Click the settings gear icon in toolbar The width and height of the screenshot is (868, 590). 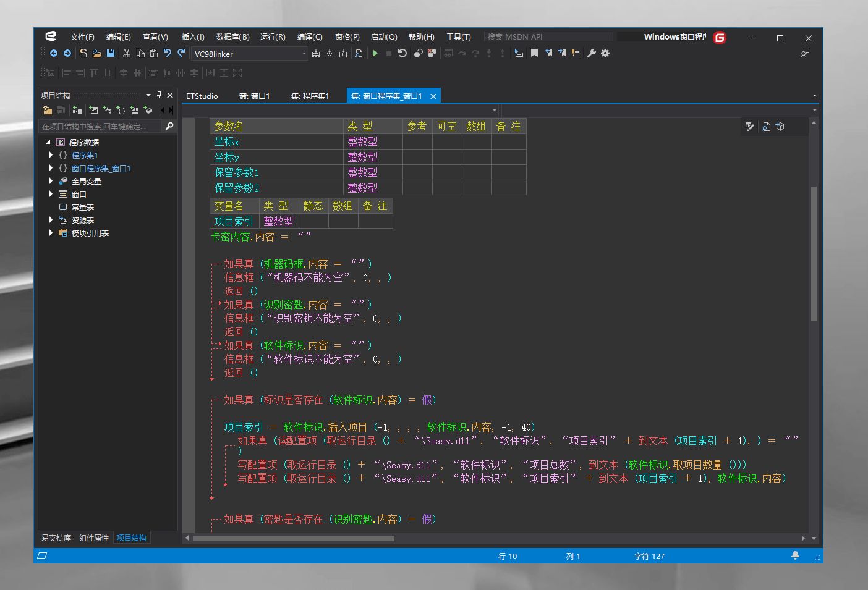click(x=605, y=54)
